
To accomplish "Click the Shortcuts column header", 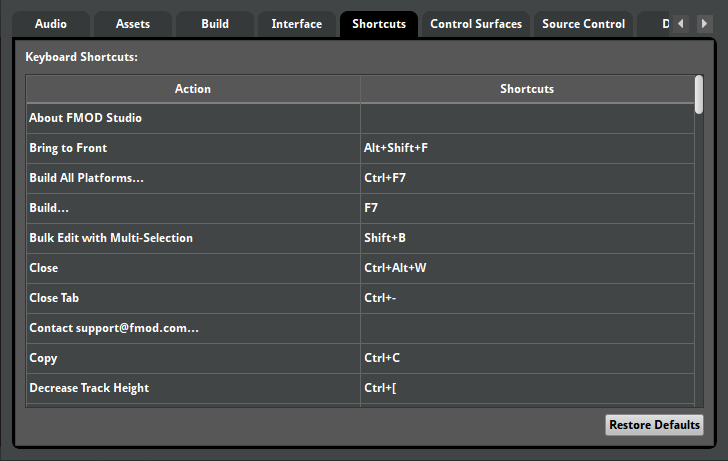I will (527, 89).
